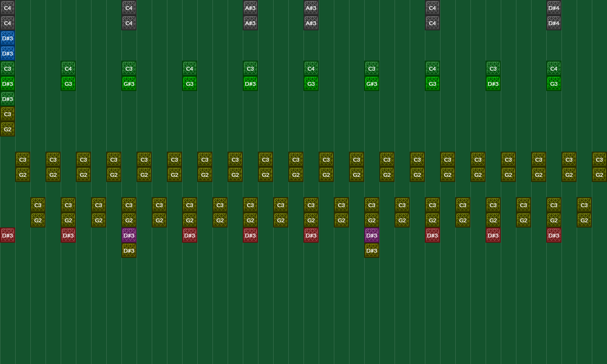Select the topmost gray D#4 note block
The image size is (607, 364).
pyautogui.click(x=554, y=8)
